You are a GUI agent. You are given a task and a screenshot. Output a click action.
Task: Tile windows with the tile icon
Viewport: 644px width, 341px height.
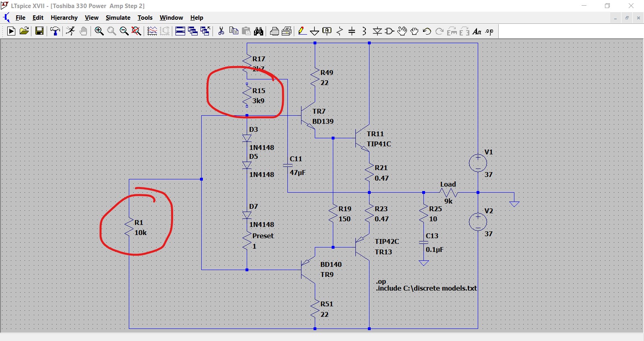pyautogui.click(x=180, y=31)
